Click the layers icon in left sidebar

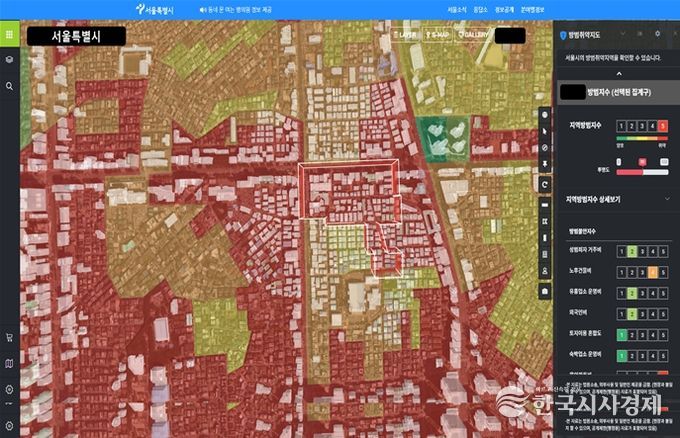tap(9, 60)
